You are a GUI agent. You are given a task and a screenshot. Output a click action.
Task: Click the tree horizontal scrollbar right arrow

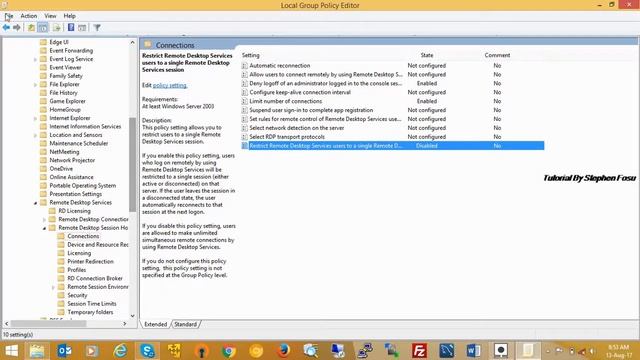pyautogui.click(x=124, y=324)
